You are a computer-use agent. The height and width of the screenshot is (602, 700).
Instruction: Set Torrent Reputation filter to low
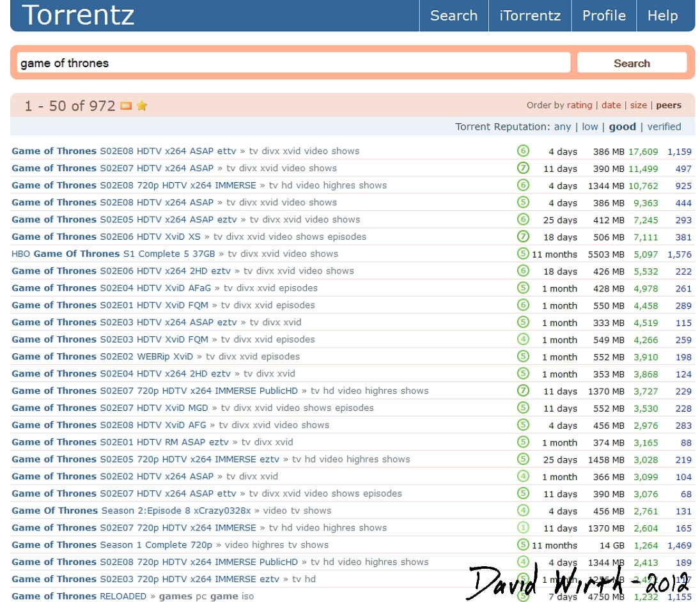tap(590, 127)
